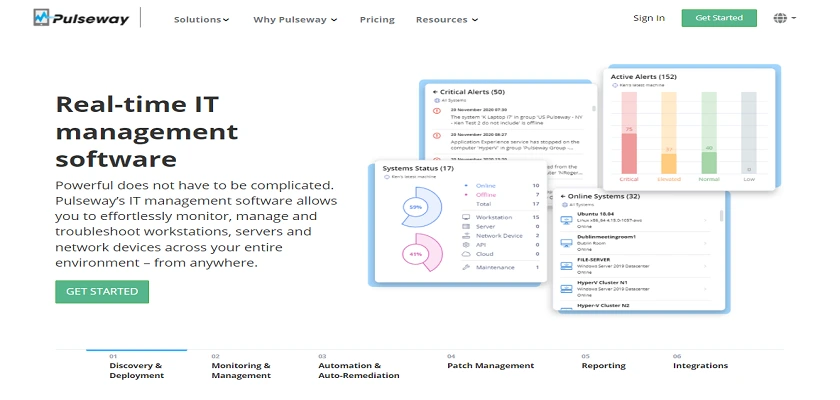Click the 41% offline donut chart

pos(422,254)
